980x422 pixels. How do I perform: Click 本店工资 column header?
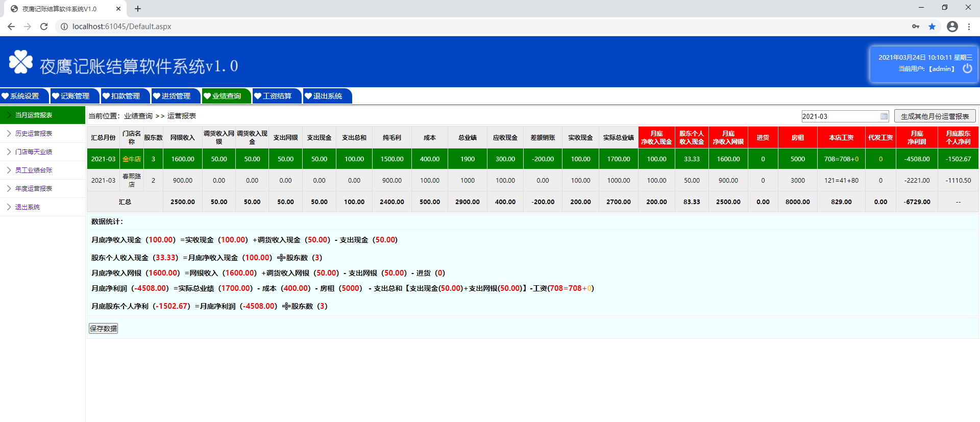841,138
